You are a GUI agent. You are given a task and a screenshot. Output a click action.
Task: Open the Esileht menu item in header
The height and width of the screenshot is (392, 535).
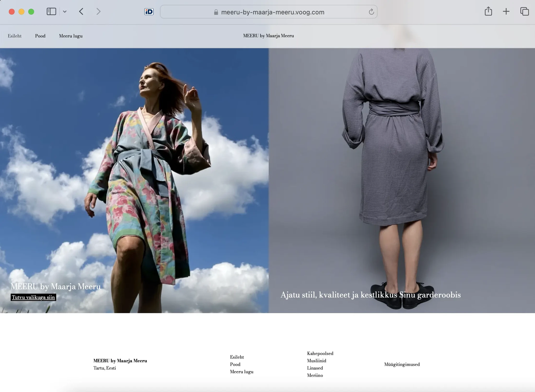click(15, 36)
